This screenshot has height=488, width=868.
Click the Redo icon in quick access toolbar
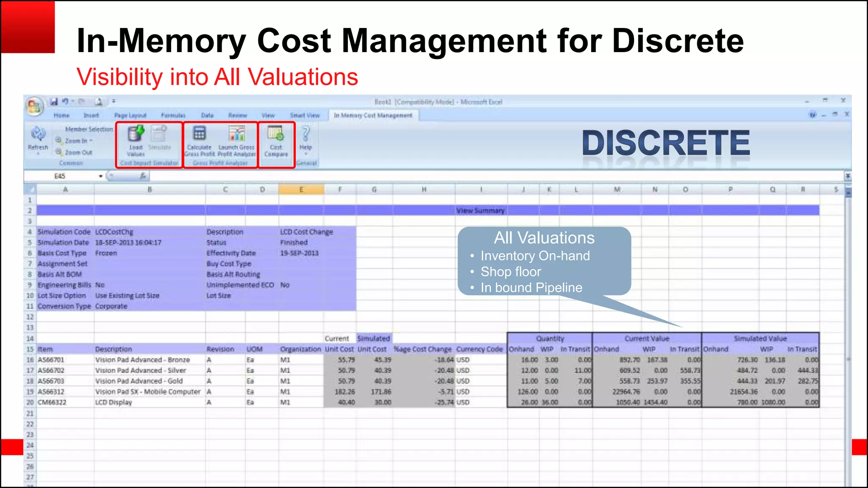pyautogui.click(x=81, y=102)
